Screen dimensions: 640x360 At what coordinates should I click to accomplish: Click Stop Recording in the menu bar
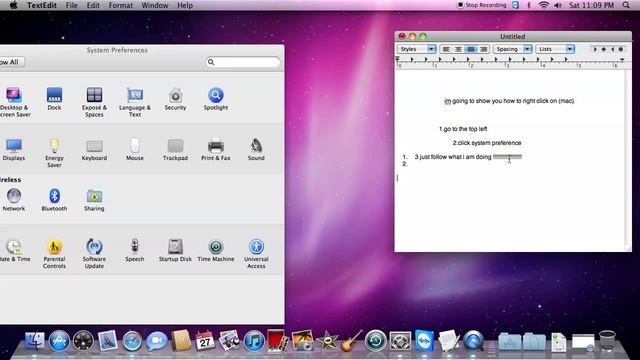(481, 5)
